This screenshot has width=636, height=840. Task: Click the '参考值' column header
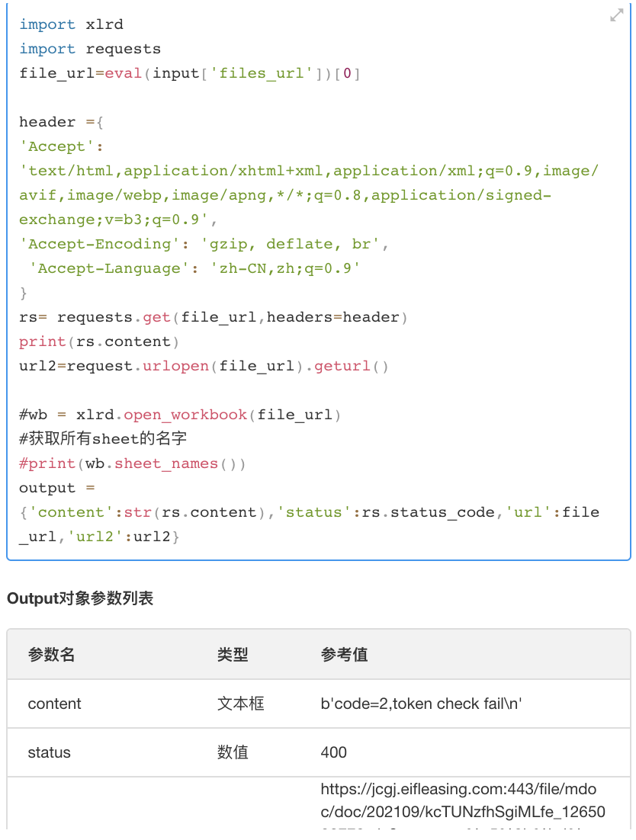tap(344, 654)
